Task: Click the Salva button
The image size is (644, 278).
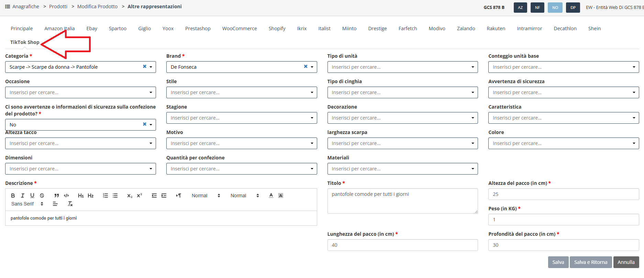Action: (x=558, y=262)
